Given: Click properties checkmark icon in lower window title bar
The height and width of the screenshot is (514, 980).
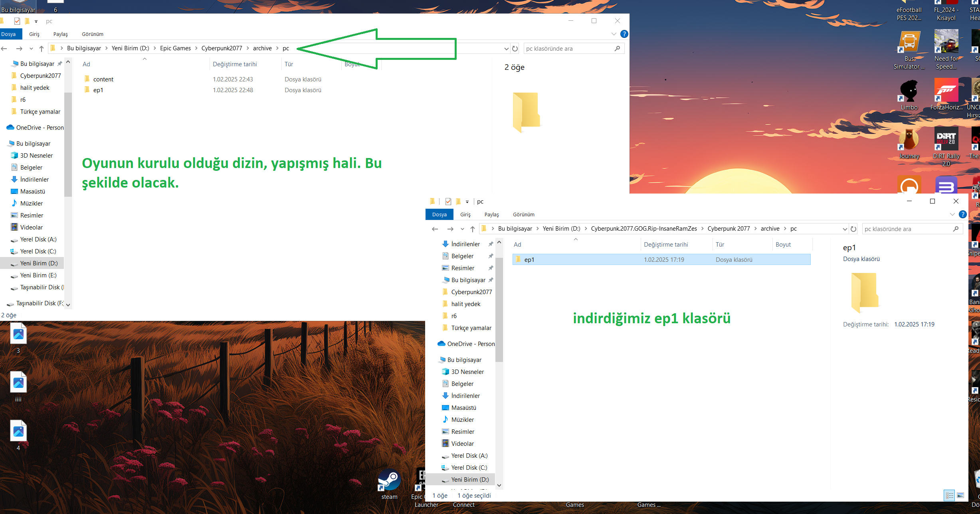Looking at the screenshot, I should click(x=448, y=202).
